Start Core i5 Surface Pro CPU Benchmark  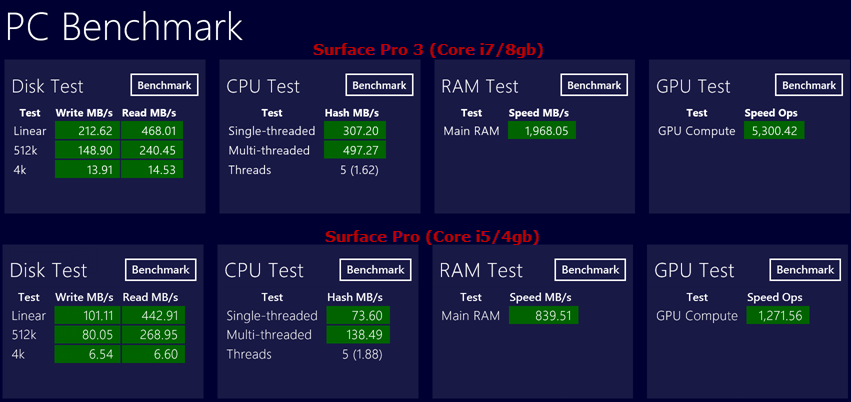click(x=376, y=270)
